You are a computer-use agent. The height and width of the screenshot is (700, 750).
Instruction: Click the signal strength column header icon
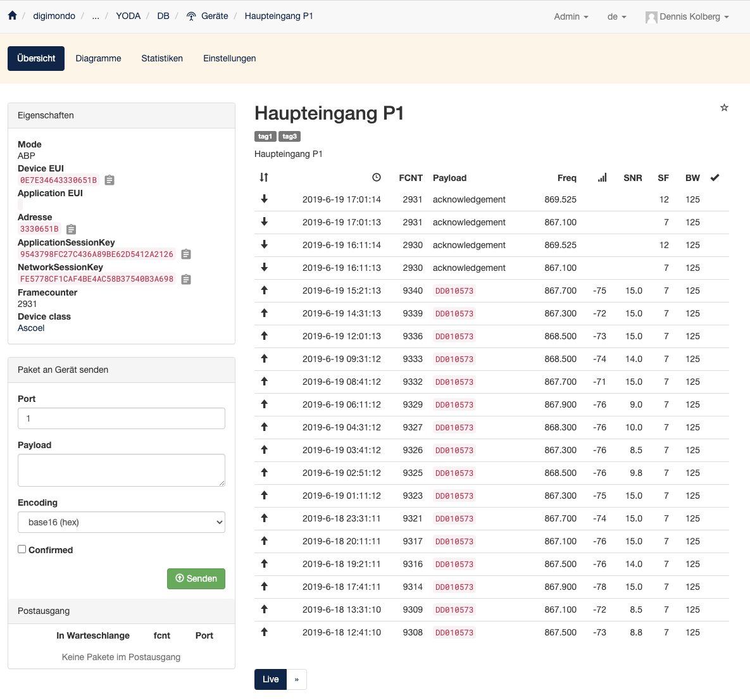coord(602,178)
